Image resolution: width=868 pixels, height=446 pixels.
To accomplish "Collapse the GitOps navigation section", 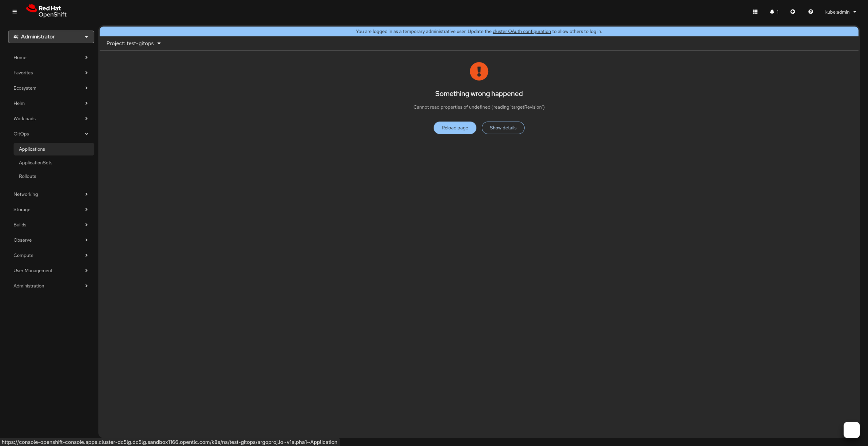I will (50, 134).
